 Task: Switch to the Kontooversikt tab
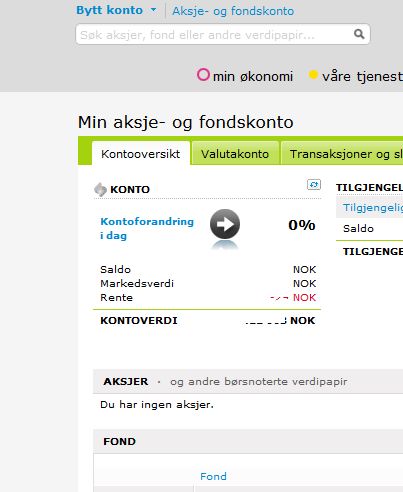click(141, 154)
